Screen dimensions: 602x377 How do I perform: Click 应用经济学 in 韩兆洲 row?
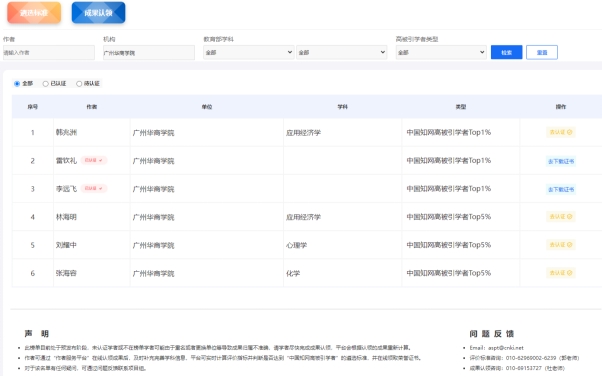point(303,133)
